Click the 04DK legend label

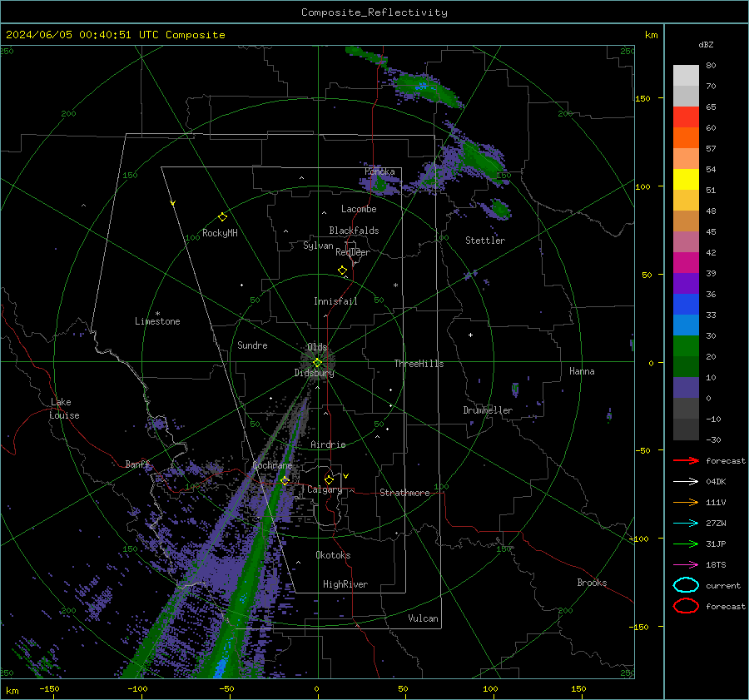716,482
